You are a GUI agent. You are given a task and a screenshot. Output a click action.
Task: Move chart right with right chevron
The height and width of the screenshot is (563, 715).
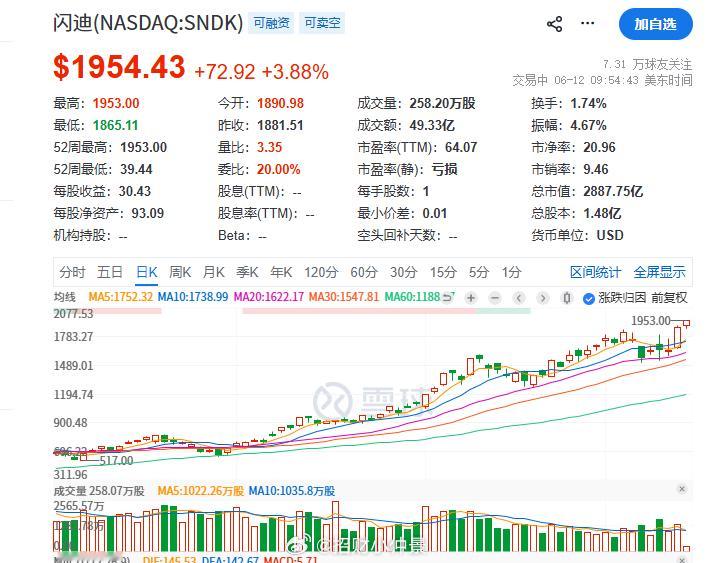[542, 298]
